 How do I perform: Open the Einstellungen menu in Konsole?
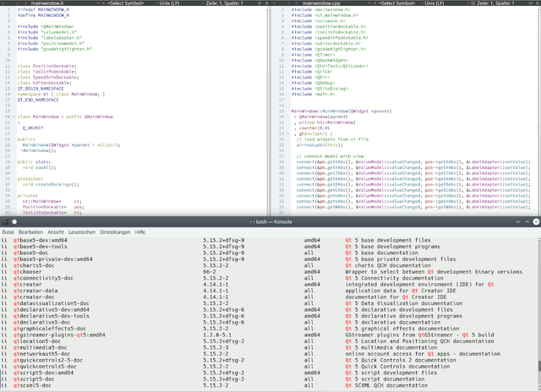(x=115, y=232)
